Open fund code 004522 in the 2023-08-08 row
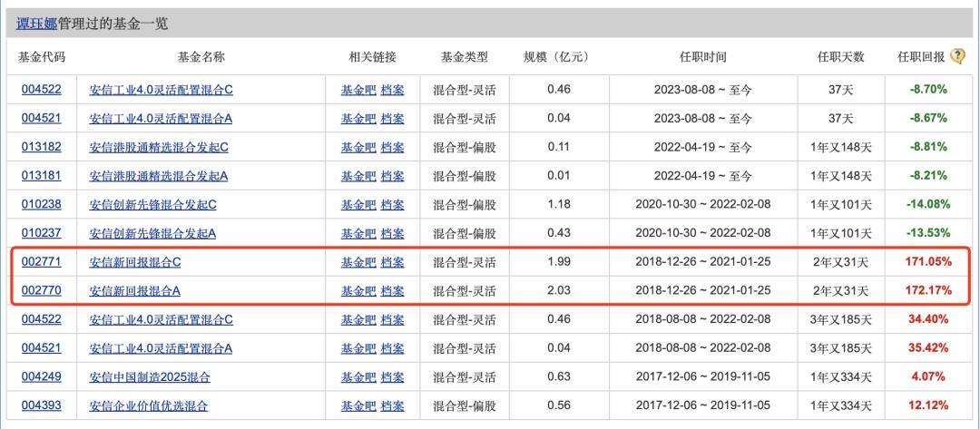The height and width of the screenshot is (429, 980). click(x=41, y=89)
